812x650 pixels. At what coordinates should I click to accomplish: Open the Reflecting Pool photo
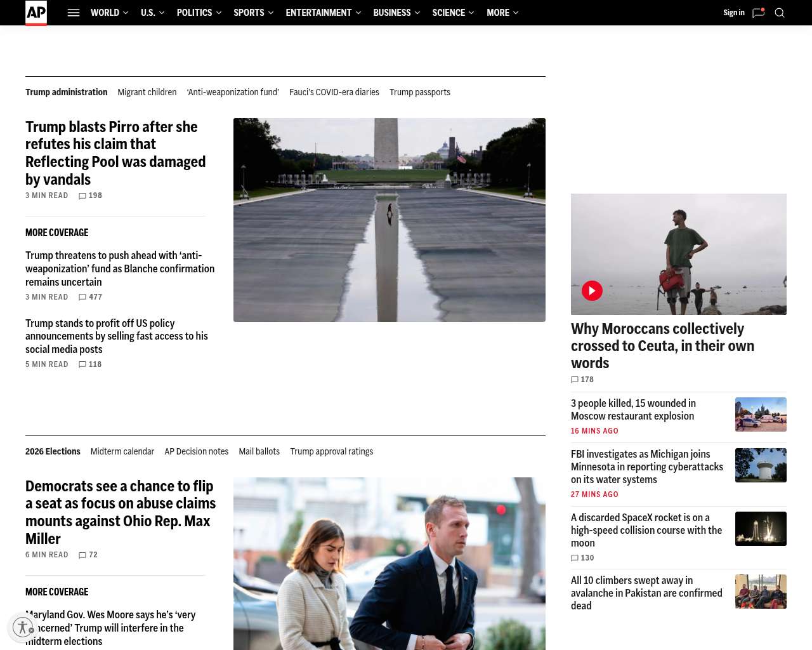coord(390,220)
